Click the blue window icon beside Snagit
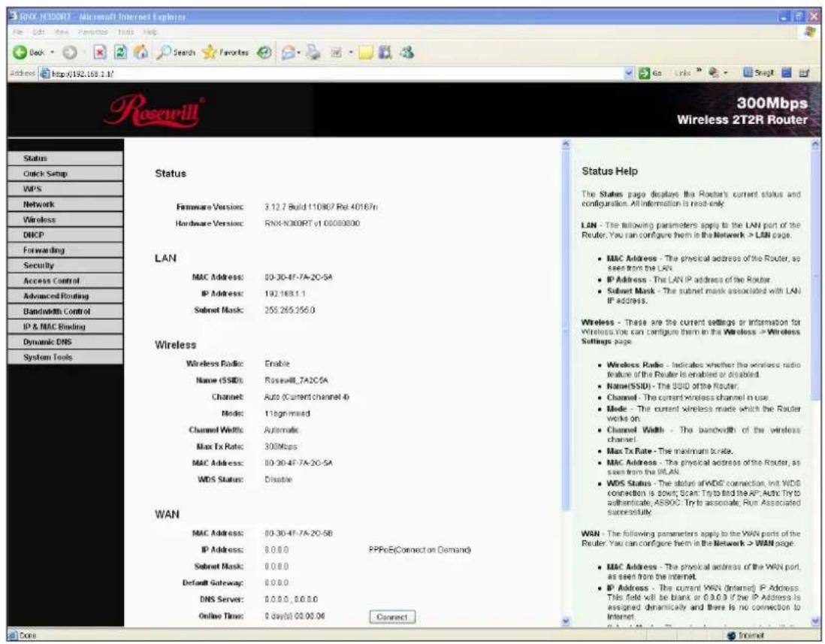The image size is (825, 644). [787, 73]
